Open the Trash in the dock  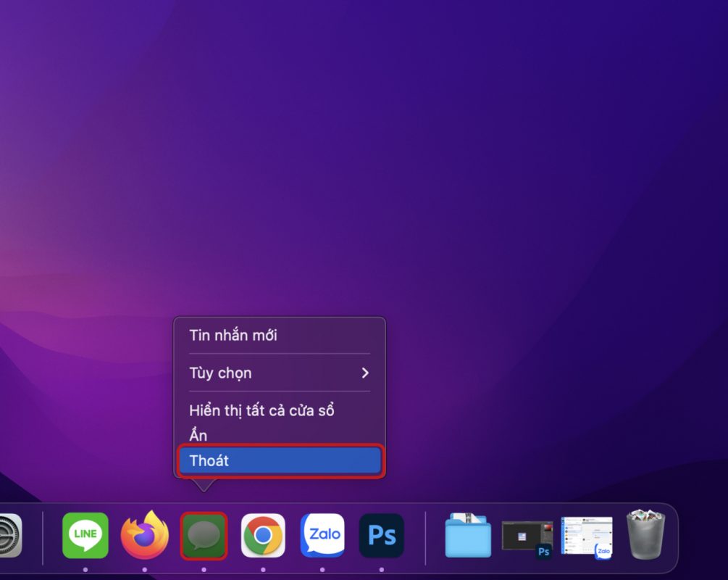coord(645,536)
